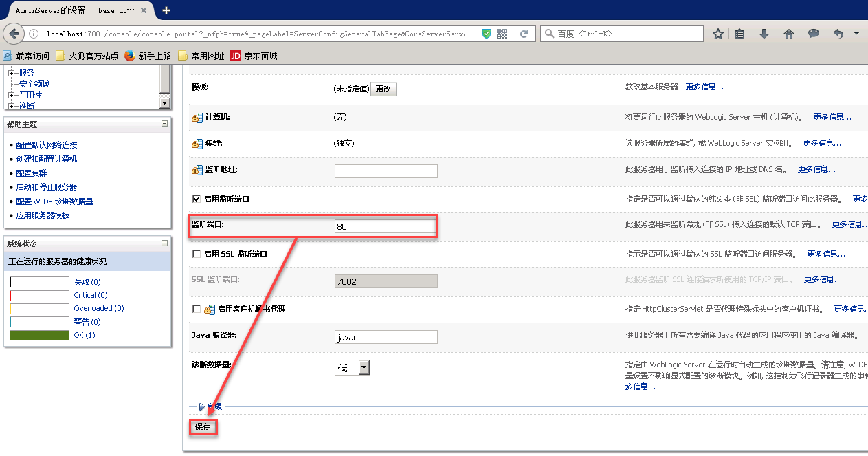Open 更多信息 link for 监听地址 row
The height and width of the screenshot is (456, 868).
816,169
